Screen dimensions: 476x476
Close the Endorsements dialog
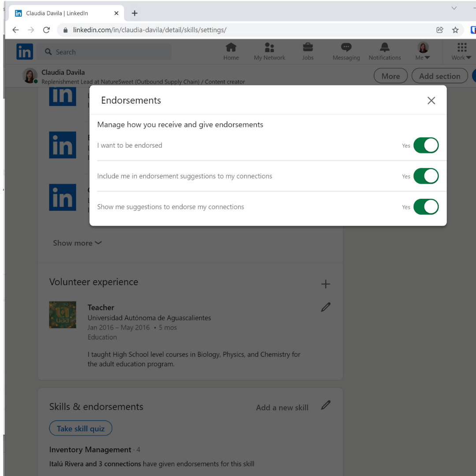431,100
